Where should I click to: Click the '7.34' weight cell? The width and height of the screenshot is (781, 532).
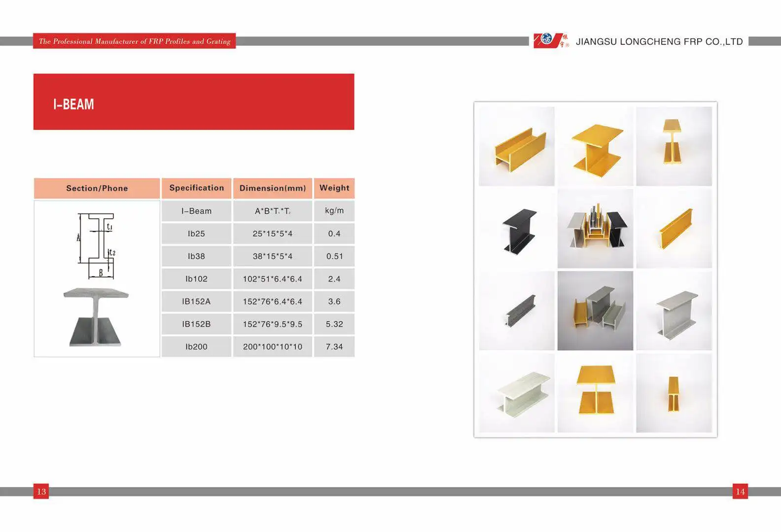pyautogui.click(x=334, y=347)
